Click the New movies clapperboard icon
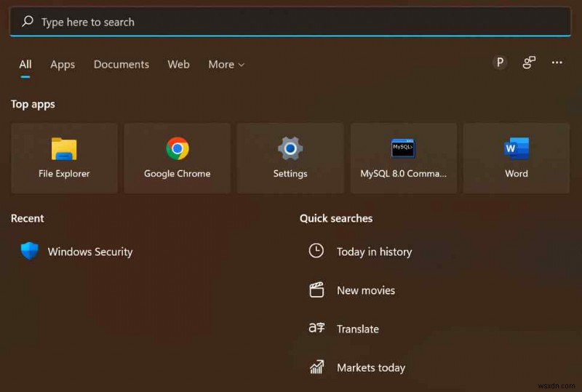582x392 pixels. point(316,289)
